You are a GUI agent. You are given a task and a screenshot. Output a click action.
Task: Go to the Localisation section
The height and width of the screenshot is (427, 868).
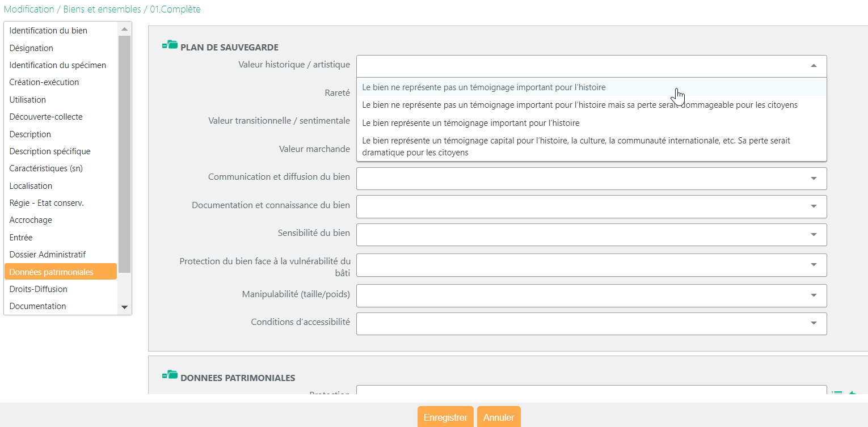[x=31, y=186]
